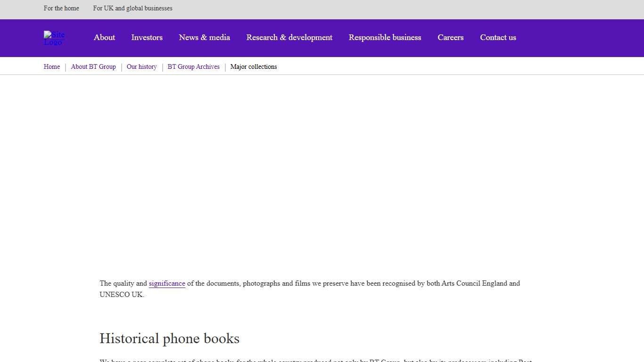Open the About menu
This screenshot has width=644, height=362.
(x=104, y=38)
